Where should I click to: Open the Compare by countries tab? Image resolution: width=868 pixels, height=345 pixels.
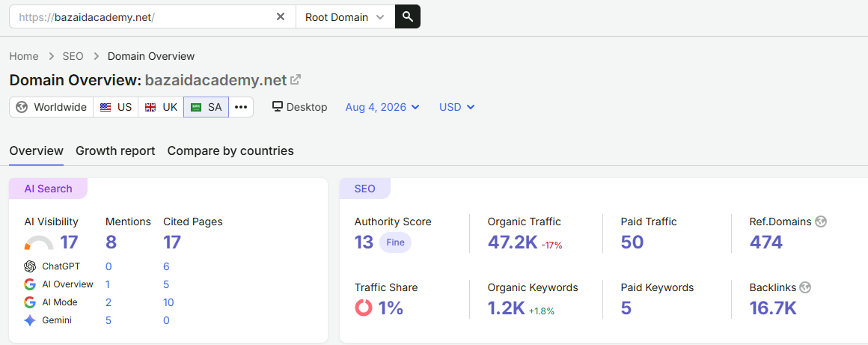coord(230,150)
